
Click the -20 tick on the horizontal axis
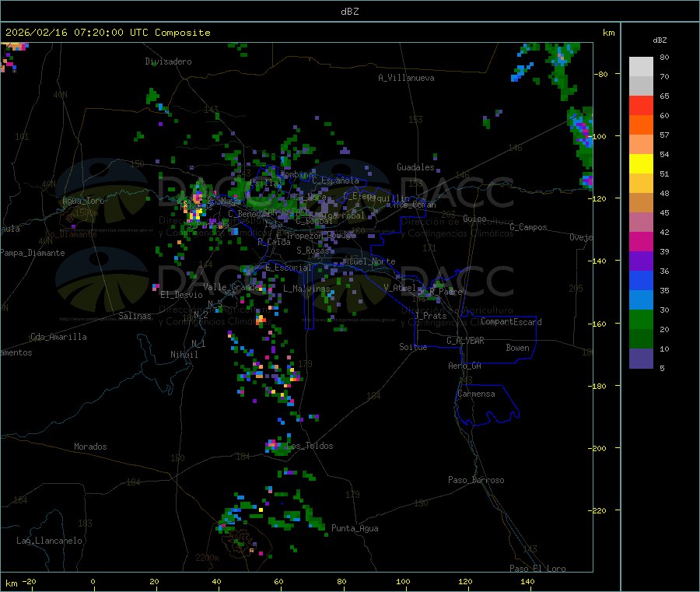coord(30,581)
